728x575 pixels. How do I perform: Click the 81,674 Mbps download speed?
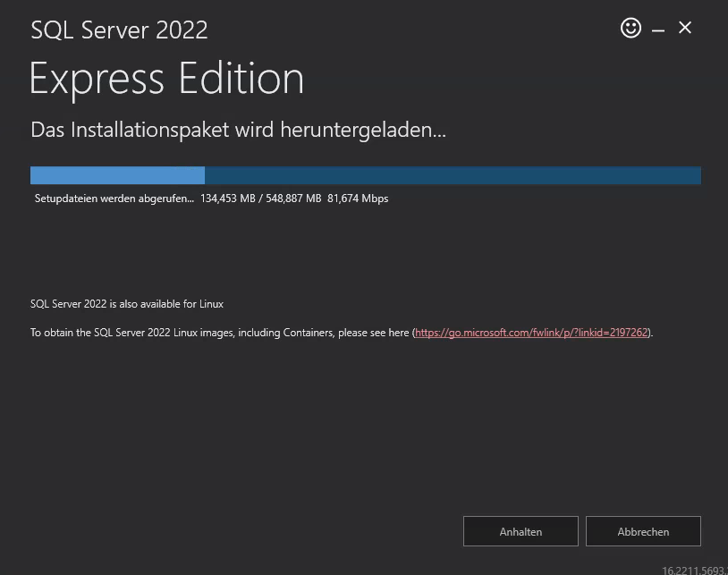point(358,199)
